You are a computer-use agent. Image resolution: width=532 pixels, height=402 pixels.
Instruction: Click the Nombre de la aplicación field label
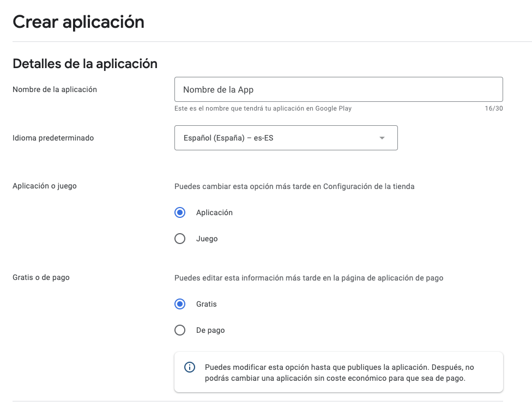55,89
